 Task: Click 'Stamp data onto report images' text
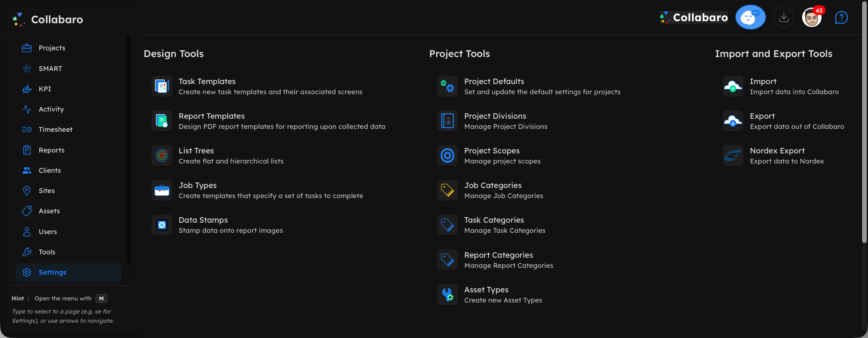tap(231, 231)
